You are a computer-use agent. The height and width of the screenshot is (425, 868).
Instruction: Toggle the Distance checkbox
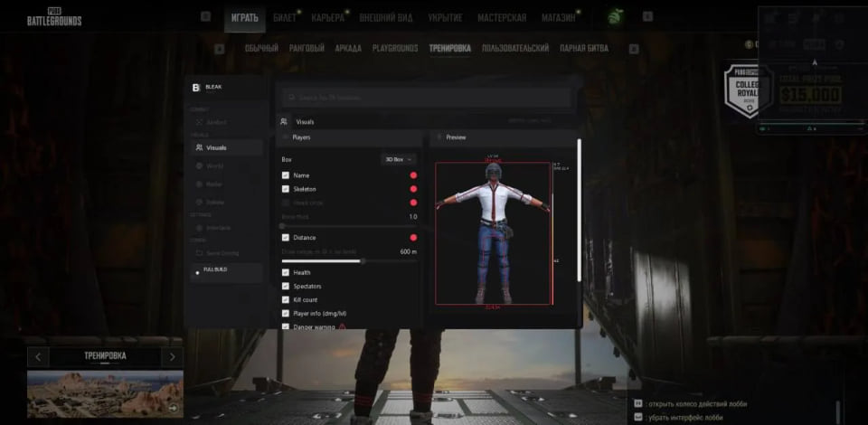click(x=285, y=238)
